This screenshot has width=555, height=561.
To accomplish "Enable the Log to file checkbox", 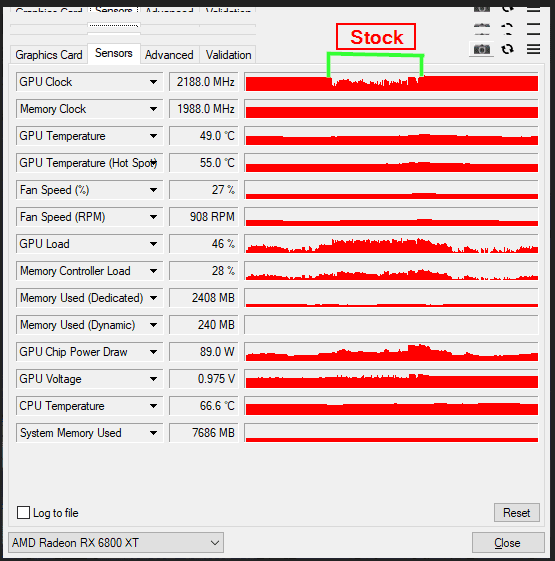I will pyautogui.click(x=23, y=512).
